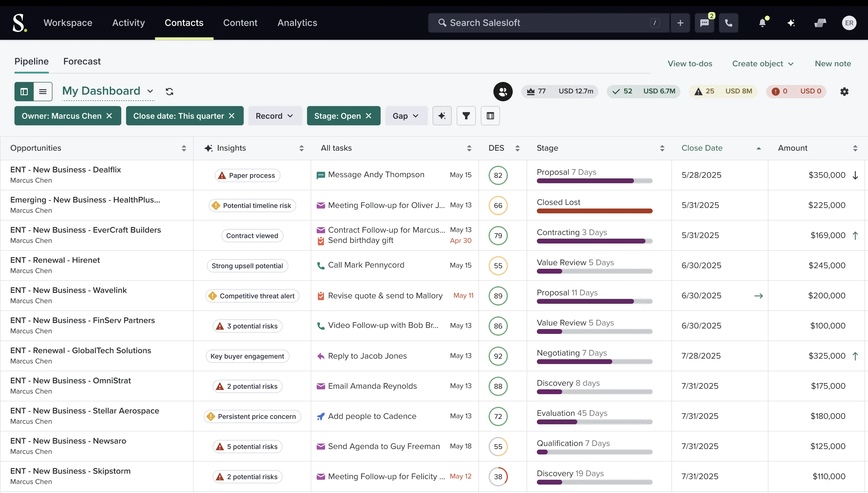Toggle the warning 25 USD 8M summary pill
This screenshot has width=868, height=493.
pos(723,91)
